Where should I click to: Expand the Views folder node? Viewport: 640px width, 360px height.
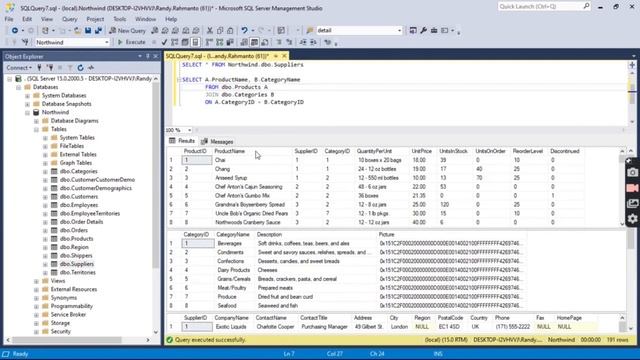click(36, 281)
